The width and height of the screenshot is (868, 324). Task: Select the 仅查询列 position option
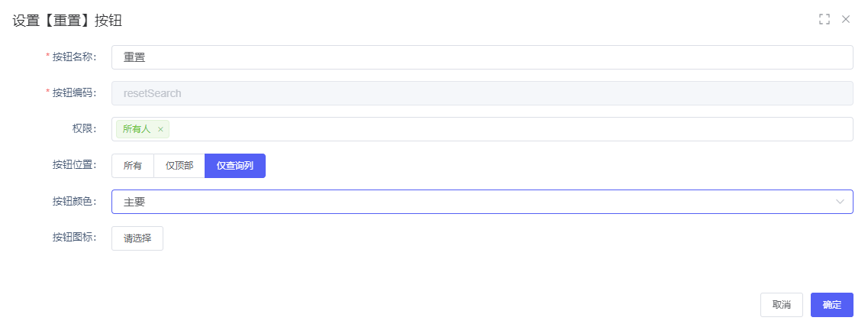[235, 166]
